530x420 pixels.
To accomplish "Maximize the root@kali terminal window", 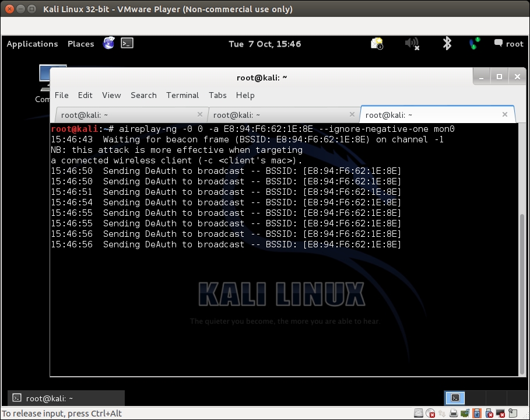I will 499,77.
